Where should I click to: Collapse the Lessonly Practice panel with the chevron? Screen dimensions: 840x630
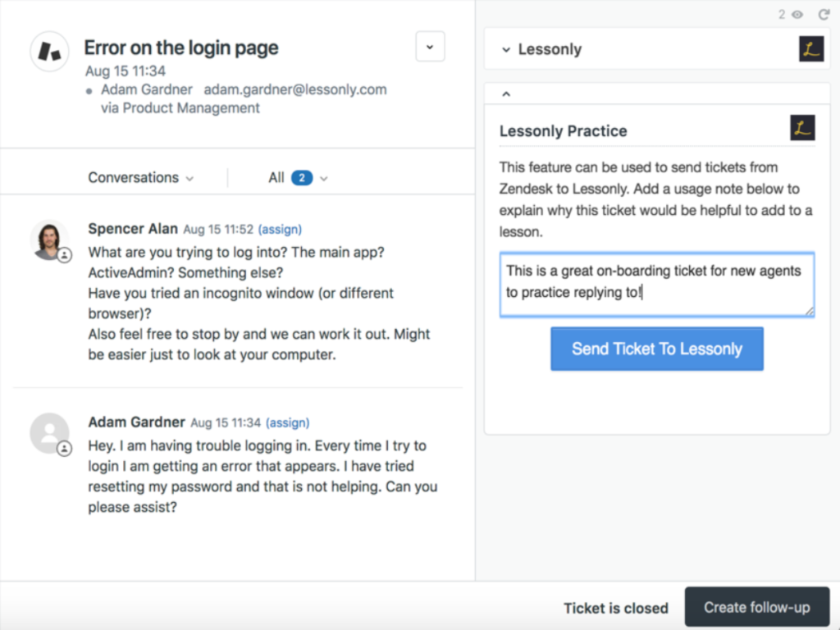click(x=506, y=93)
